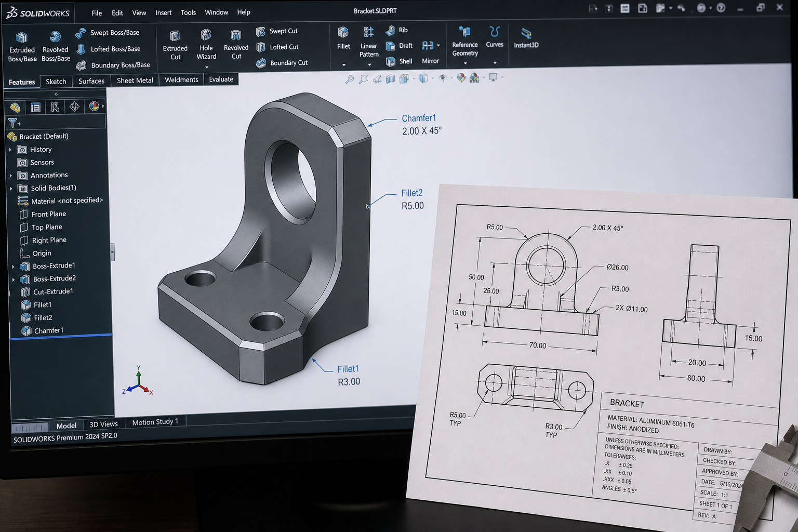Select Chamfer1 in the feature tree
This screenshot has height=532, width=798.
(49, 330)
